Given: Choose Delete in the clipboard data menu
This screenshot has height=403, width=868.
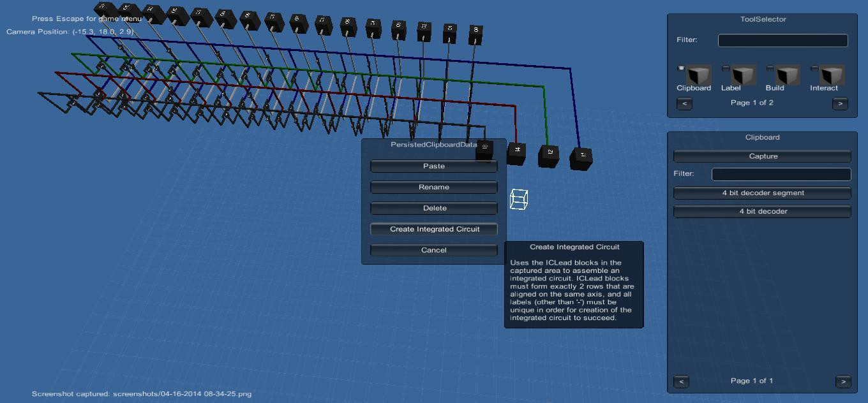Looking at the screenshot, I should (x=434, y=208).
